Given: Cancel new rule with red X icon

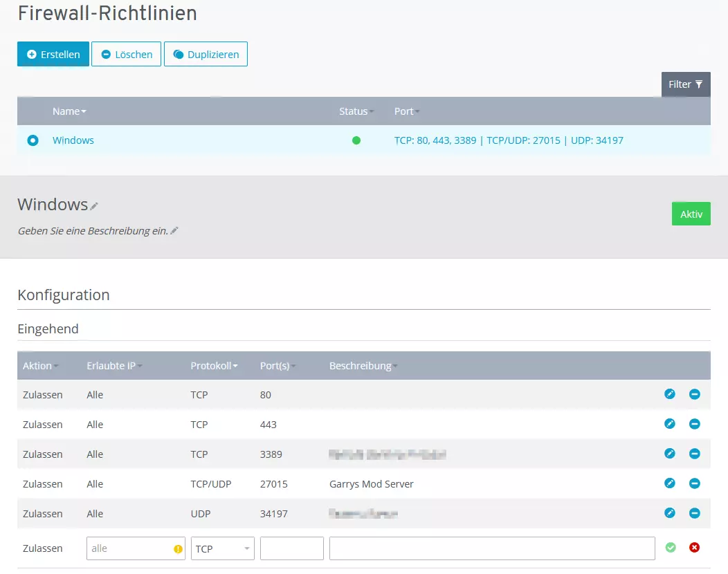Looking at the screenshot, I should (x=695, y=548).
